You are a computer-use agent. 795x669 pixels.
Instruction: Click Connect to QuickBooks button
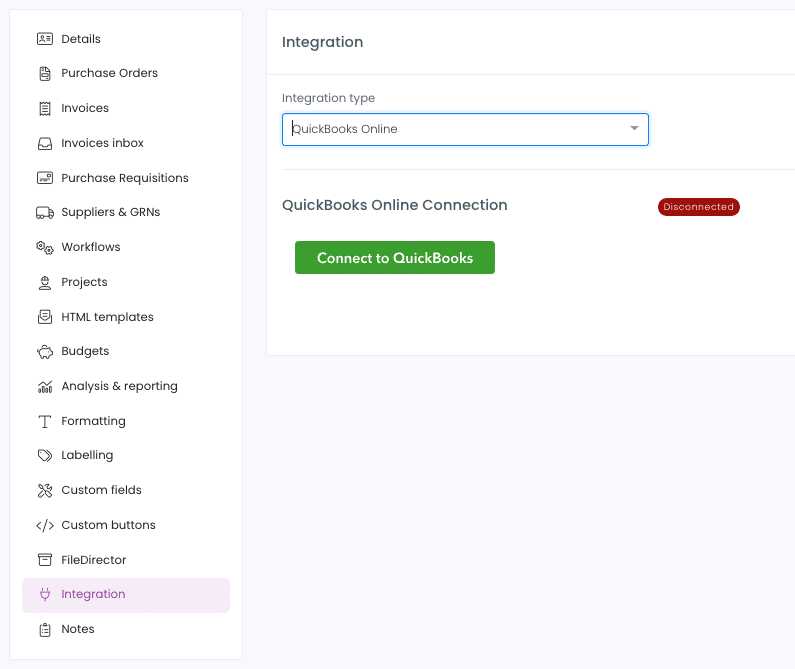394,258
